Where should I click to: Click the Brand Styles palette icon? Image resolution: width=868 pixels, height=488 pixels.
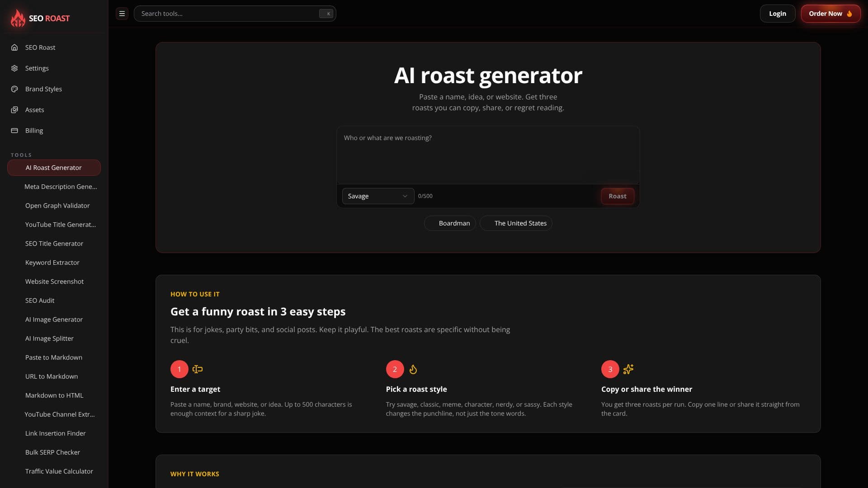tap(14, 89)
